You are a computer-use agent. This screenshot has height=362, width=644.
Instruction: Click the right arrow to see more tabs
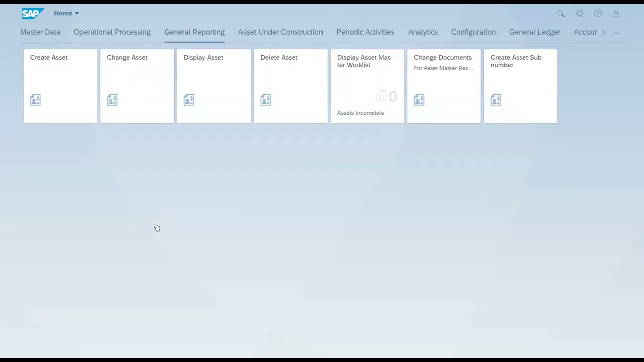pyautogui.click(x=604, y=32)
